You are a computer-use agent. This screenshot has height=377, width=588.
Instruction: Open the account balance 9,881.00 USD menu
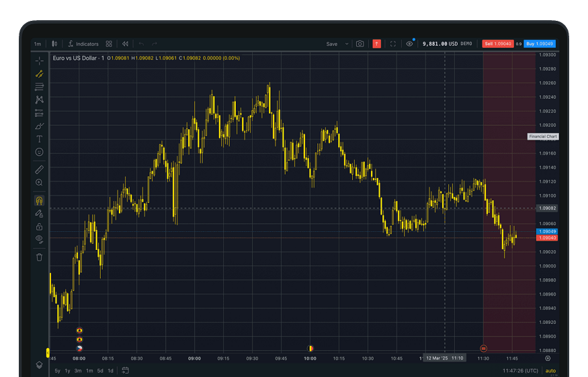(x=448, y=44)
